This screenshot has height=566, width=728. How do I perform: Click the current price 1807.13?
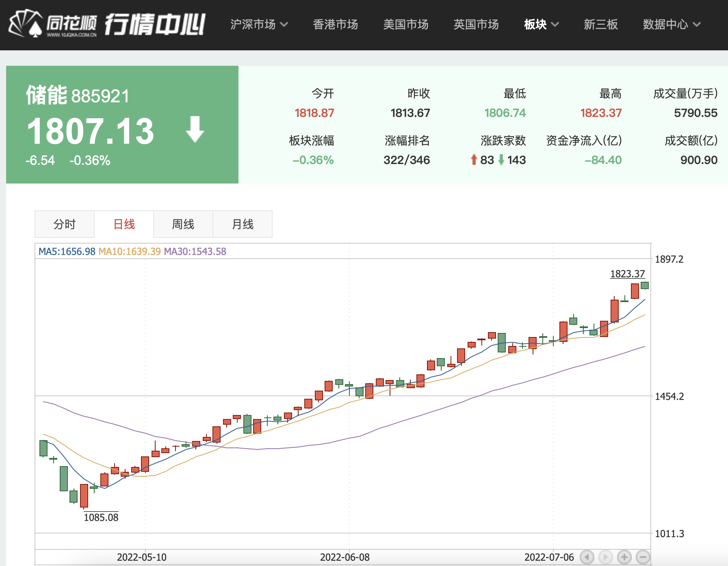90,131
